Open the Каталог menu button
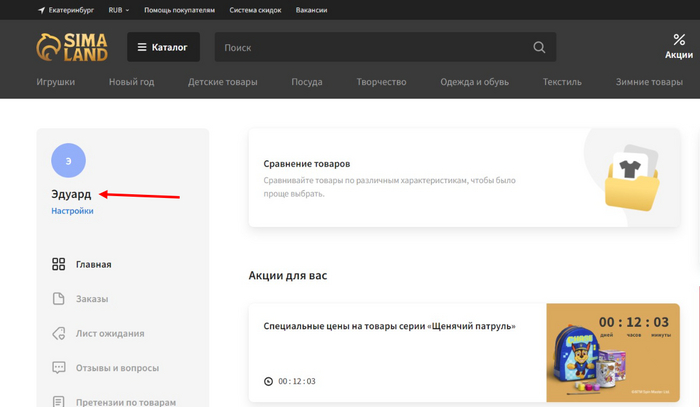Viewport: 700px width, 407px height. 163,47
